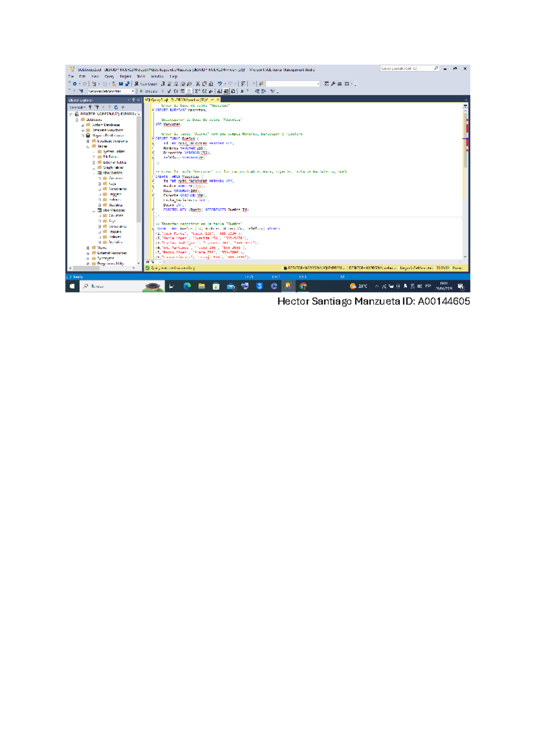Run the query with the Execute button
This screenshot has width=535, height=756.
(x=149, y=91)
